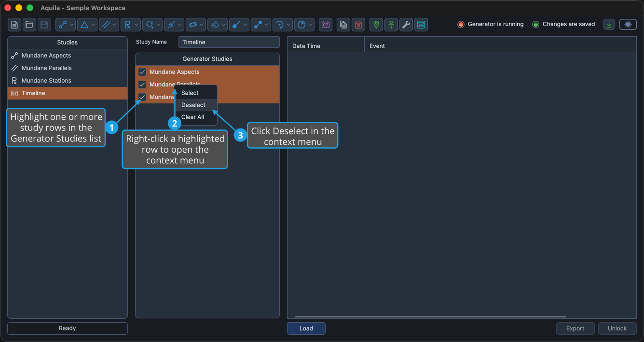The width and height of the screenshot is (644, 342).
Task: Select the spiral arc progression tool icon
Action: (x=280, y=25)
